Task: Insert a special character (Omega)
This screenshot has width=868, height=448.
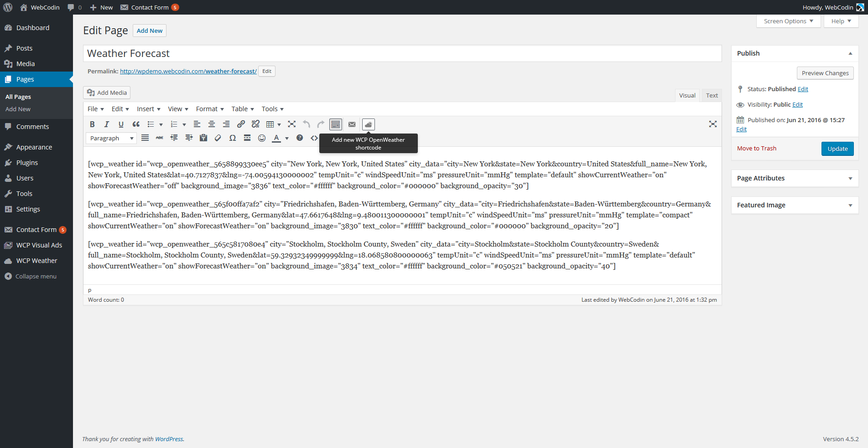Action: pos(233,138)
